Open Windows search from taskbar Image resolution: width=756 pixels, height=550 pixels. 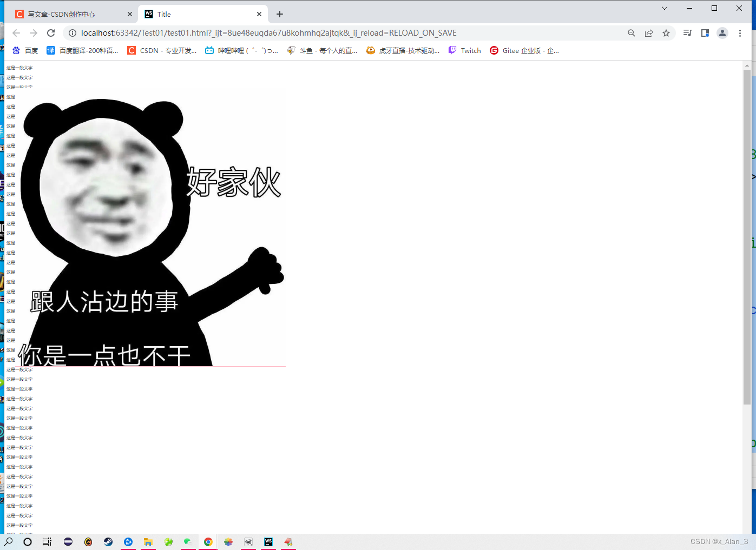pyautogui.click(x=9, y=541)
